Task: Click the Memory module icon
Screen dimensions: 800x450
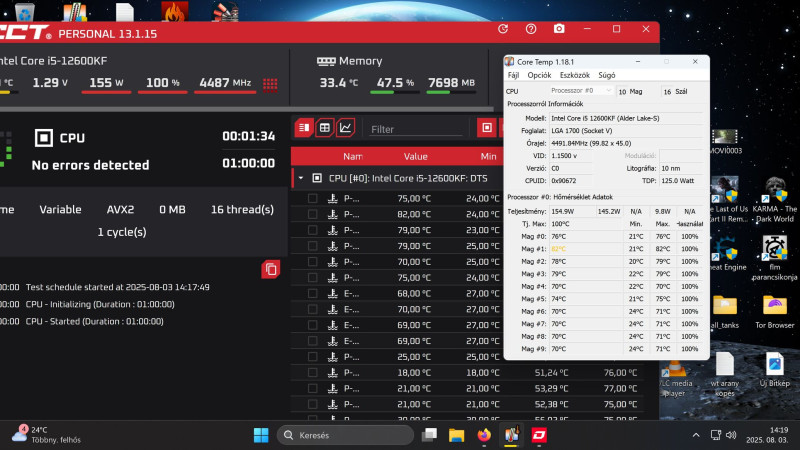Action: point(326,61)
